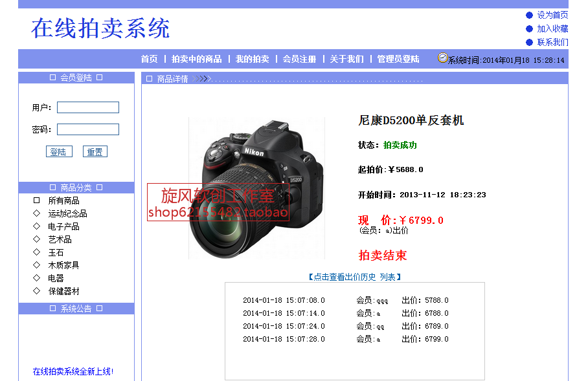Click the 重置 reset button
The image size is (588, 381).
(x=95, y=152)
